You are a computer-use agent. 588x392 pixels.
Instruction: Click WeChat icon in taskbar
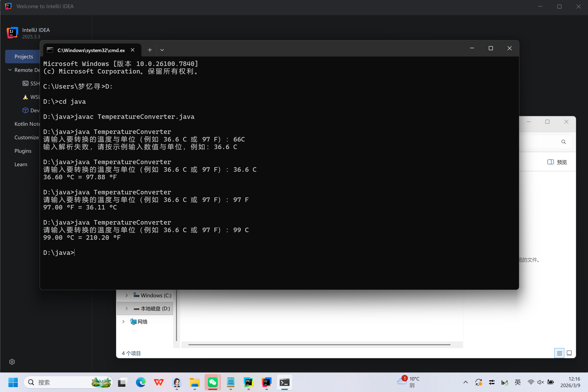[x=213, y=382]
